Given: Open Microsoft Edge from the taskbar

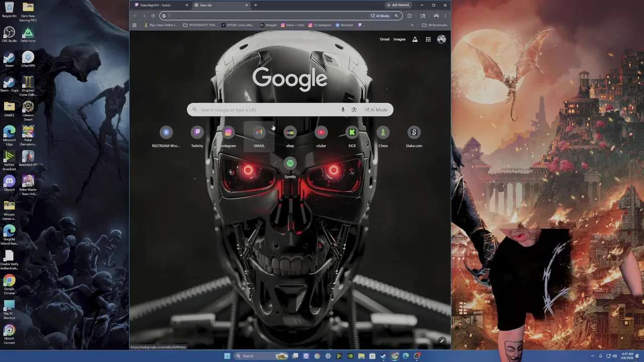Looking at the screenshot, I should [406, 356].
